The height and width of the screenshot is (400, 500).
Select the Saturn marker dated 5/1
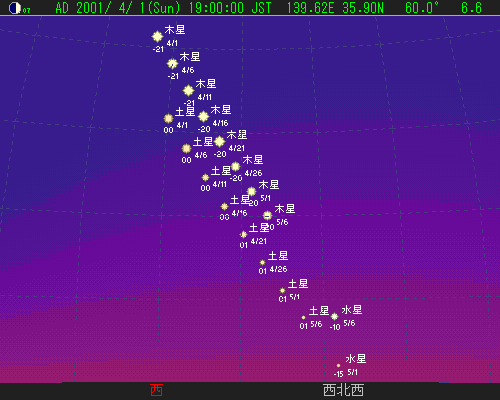(283, 290)
